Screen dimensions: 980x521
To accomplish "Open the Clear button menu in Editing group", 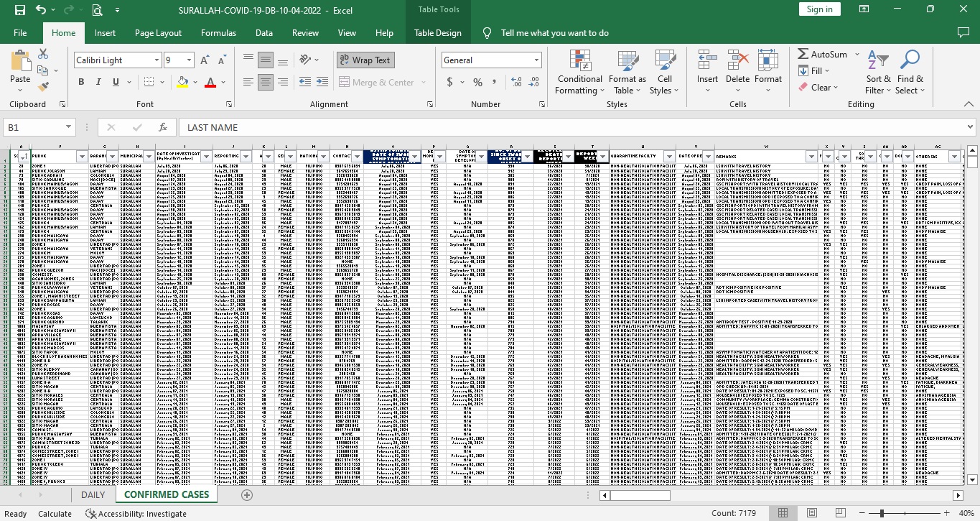I will pyautogui.click(x=818, y=88).
